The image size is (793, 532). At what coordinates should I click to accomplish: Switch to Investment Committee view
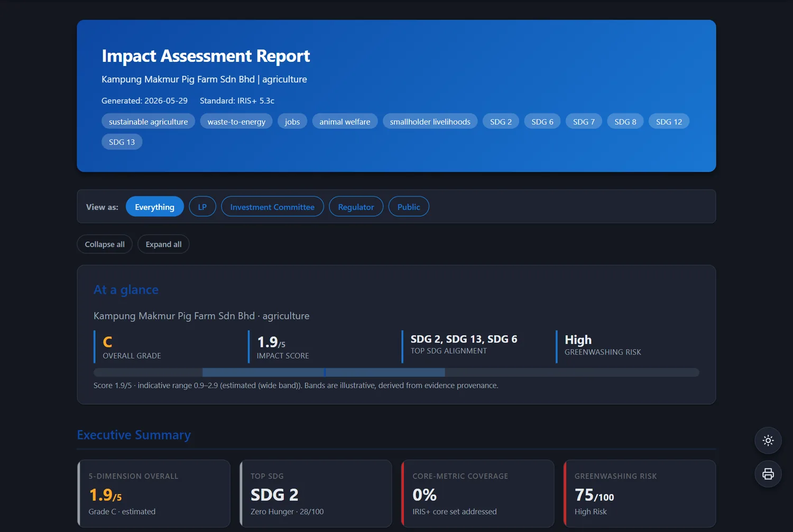coord(272,207)
